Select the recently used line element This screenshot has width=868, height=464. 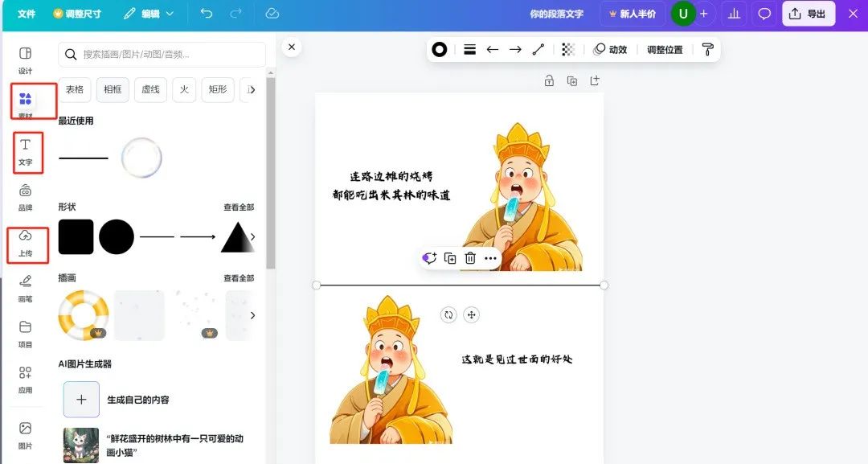pos(83,158)
